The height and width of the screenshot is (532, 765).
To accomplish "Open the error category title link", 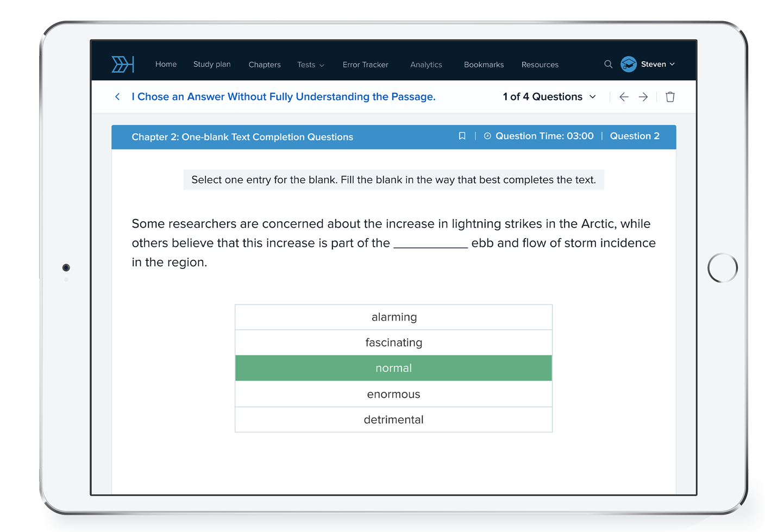I will 283,97.
